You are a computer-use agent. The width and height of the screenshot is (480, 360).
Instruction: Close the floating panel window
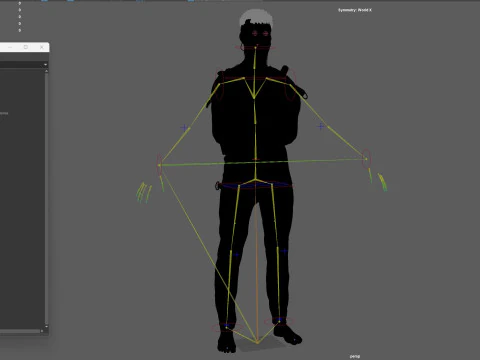pos(42,47)
